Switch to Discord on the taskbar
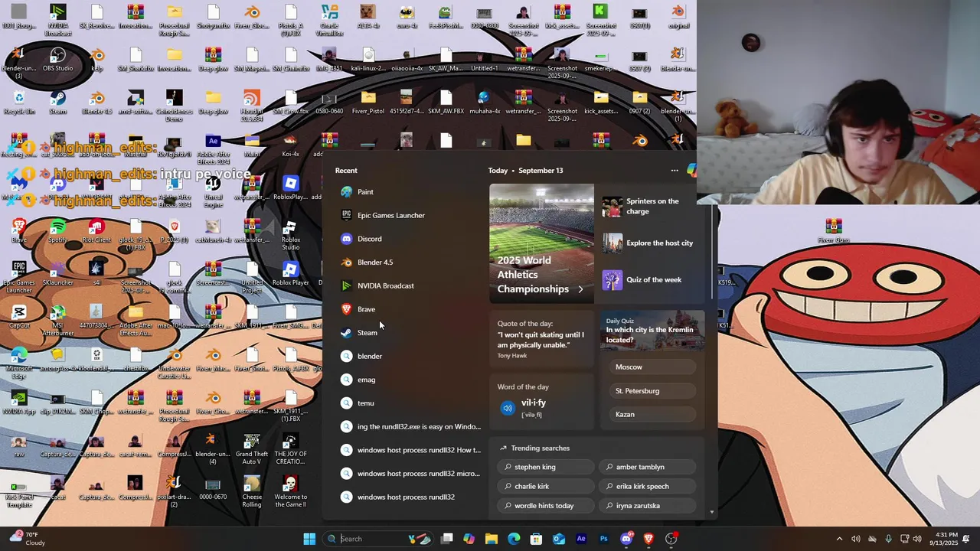 tap(626, 539)
